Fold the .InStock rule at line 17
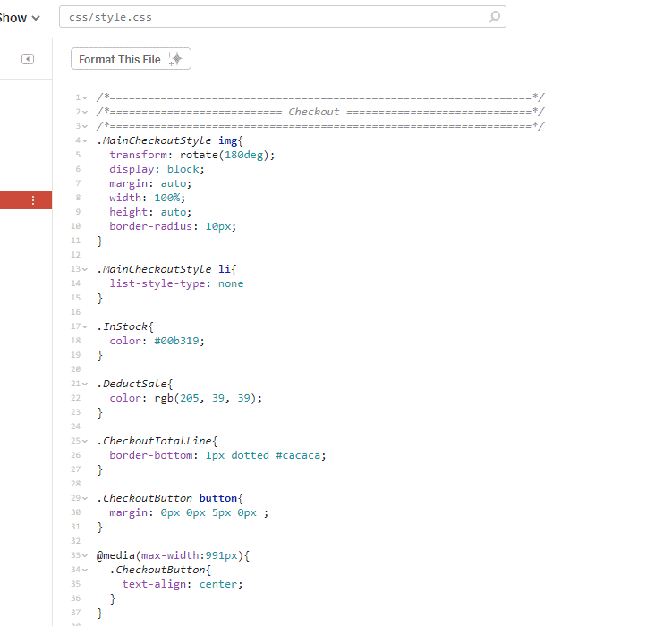Screen dimensions: 672x626 click(x=85, y=326)
